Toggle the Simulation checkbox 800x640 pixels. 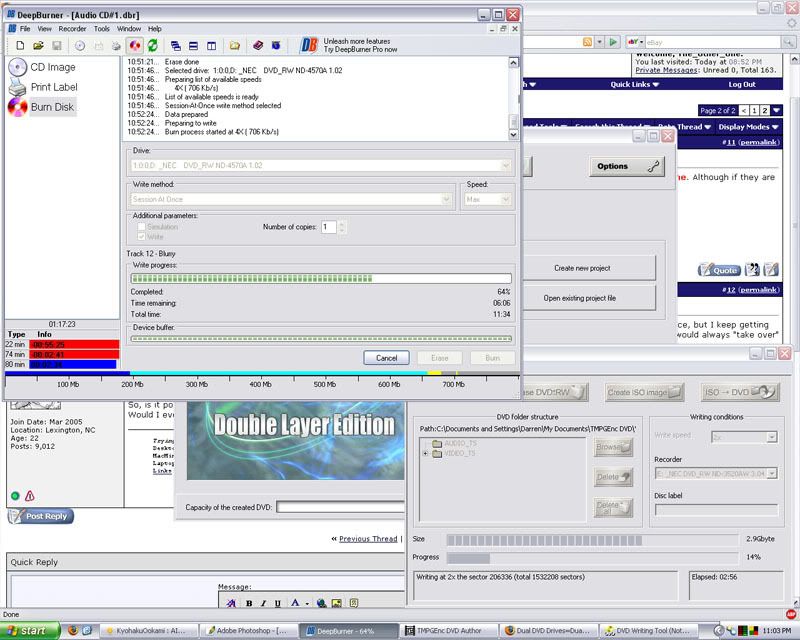[x=142, y=227]
